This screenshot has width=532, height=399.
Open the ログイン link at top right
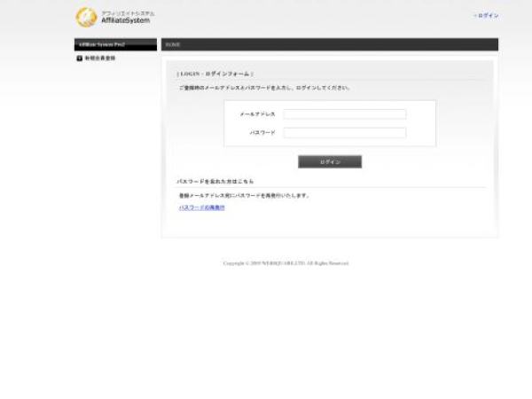[x=488, y=16]
